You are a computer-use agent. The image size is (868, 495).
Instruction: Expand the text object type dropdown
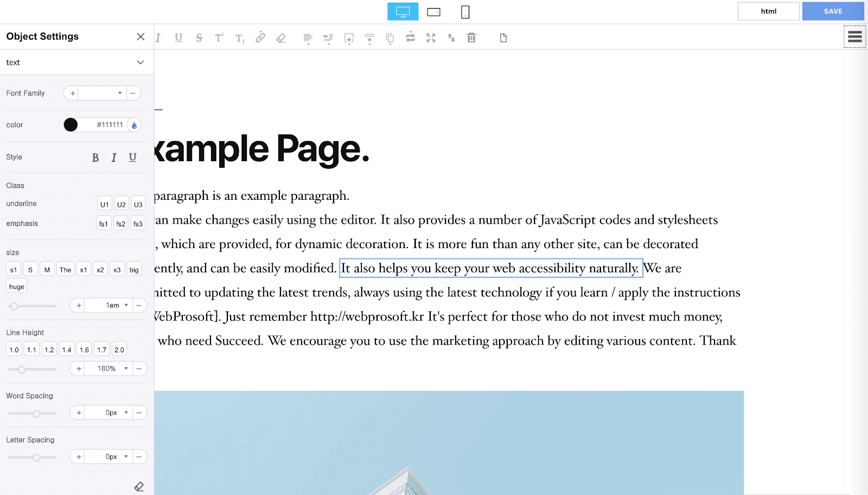(76, 62)
